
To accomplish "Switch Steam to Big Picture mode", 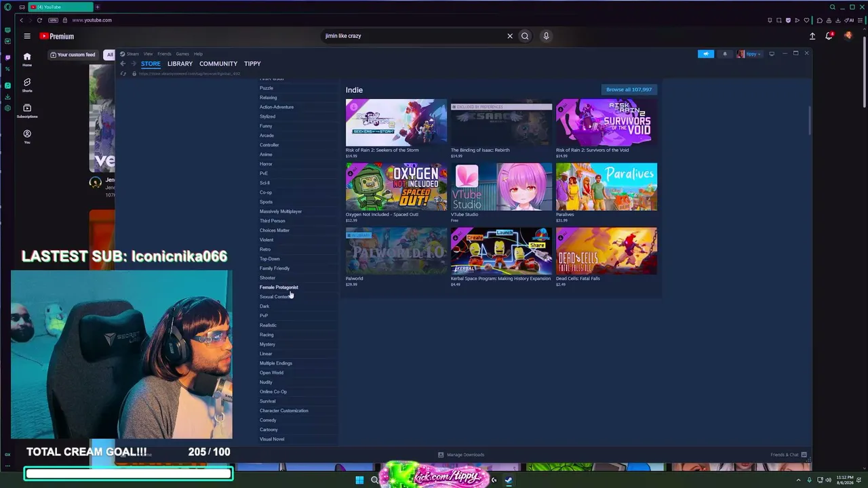I will (x=772, y=54).
